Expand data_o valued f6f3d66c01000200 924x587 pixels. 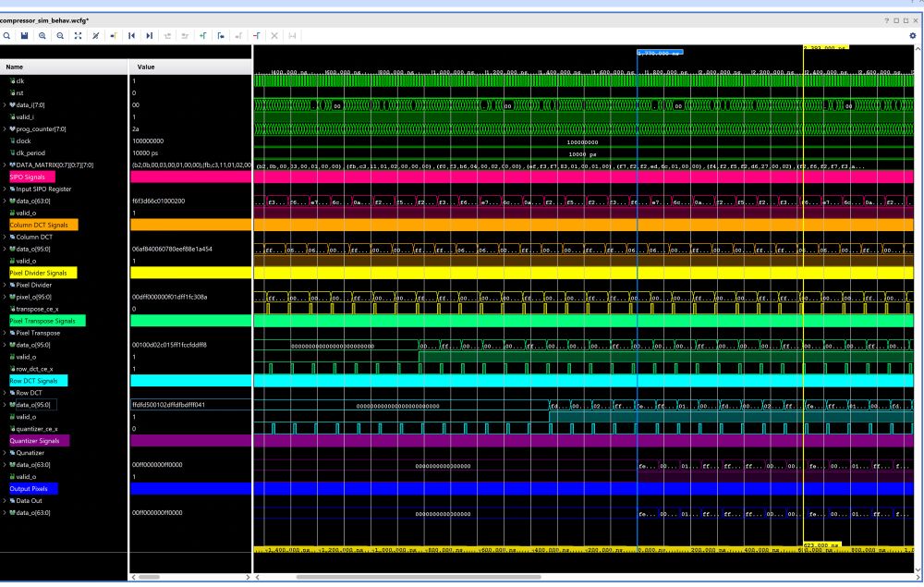(5, 201)
